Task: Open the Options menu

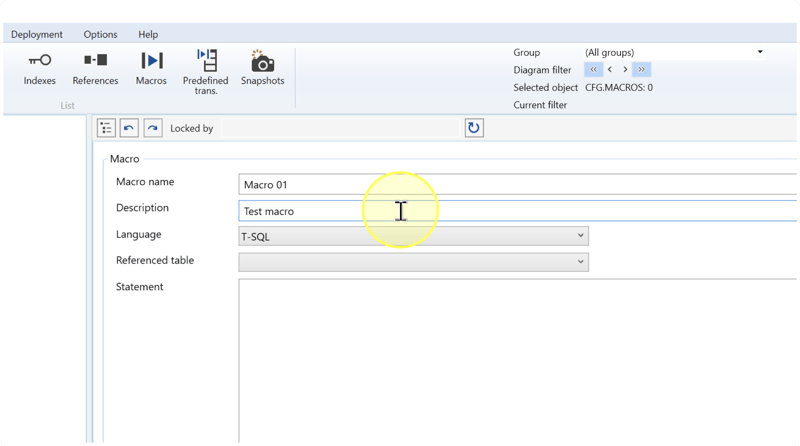Action: click(101, 34)
